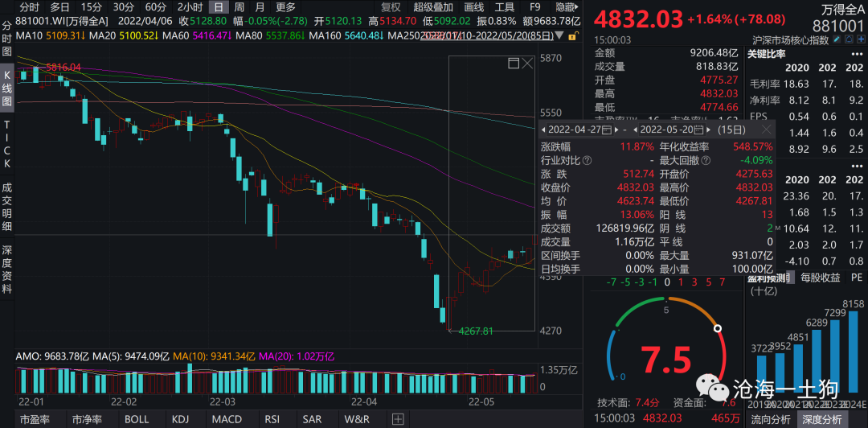868x428 pixels.
Task: Open the 超级叠加 overlay menu
Action: [433, 7]
